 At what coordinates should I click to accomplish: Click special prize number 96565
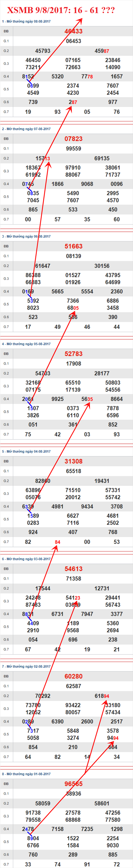pyautogui.click(x=73, y=784)
